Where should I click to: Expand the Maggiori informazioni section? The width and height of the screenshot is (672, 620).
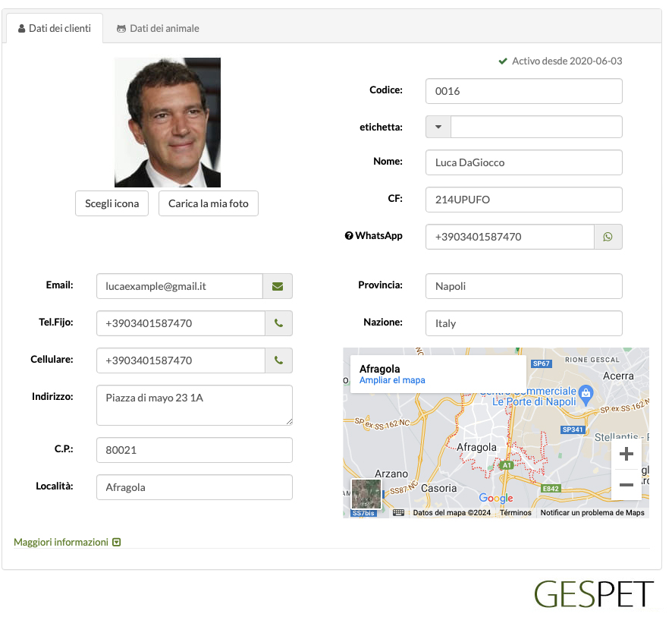67,542
